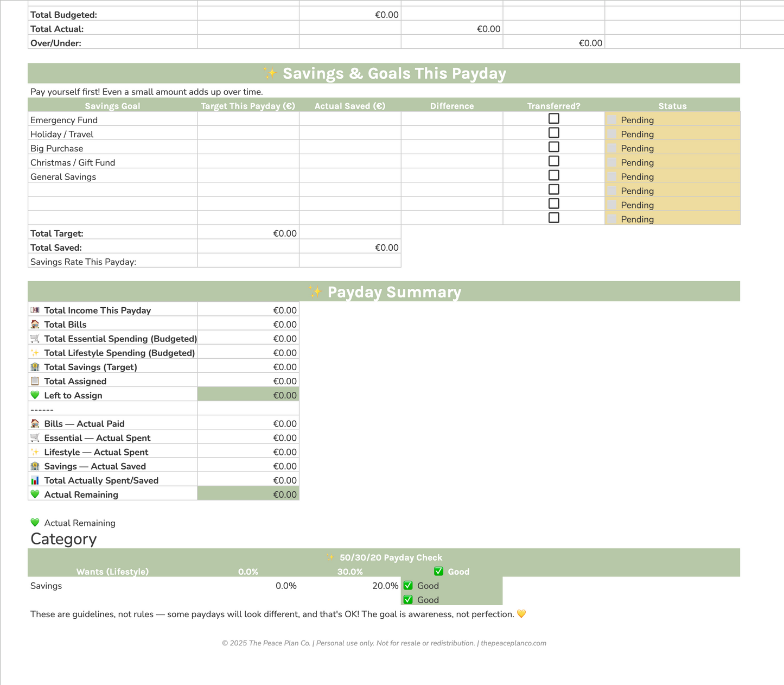Select the Total Target €0.00 value
The height and width of the screenshot is (685, 784).
pyautogui.click(x=248, y=232)
